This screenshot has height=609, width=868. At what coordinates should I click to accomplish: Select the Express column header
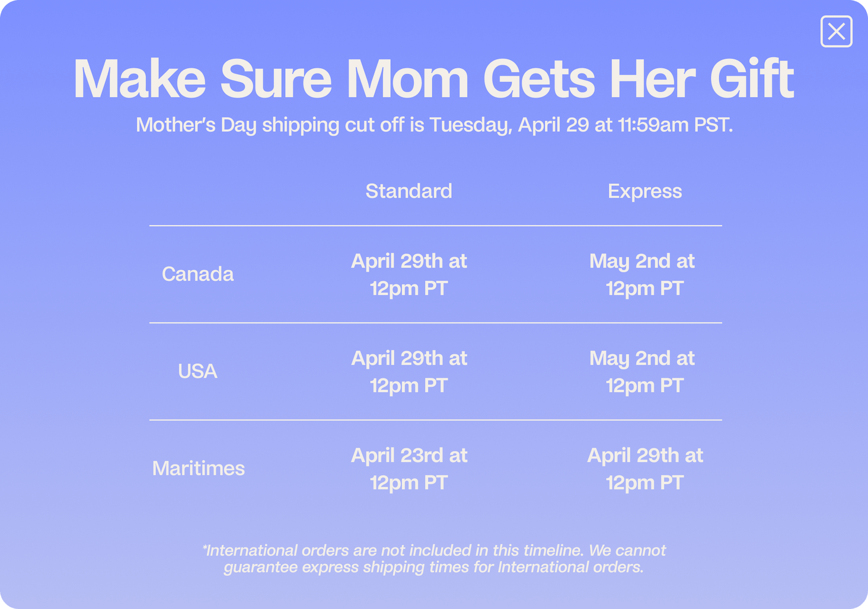tap(644, 191)
